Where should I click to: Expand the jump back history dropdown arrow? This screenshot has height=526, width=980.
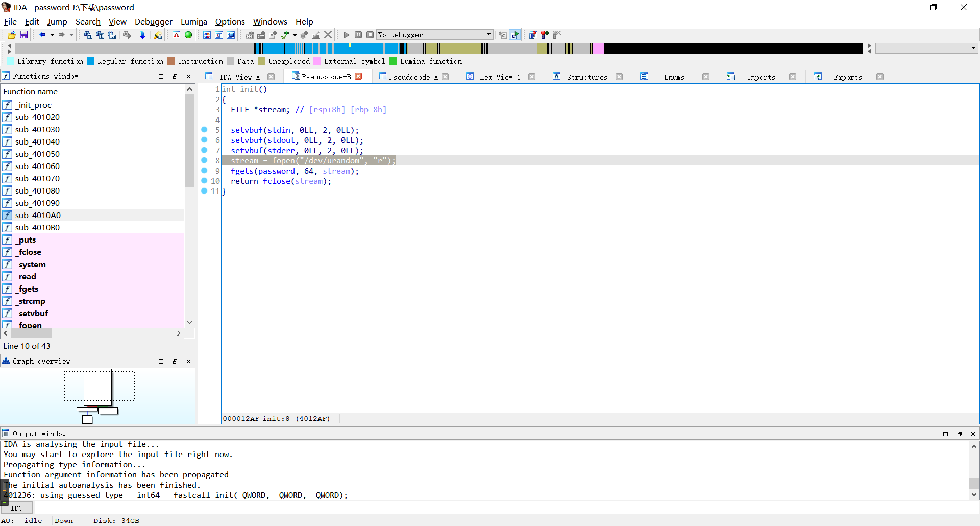pos(52,35)
